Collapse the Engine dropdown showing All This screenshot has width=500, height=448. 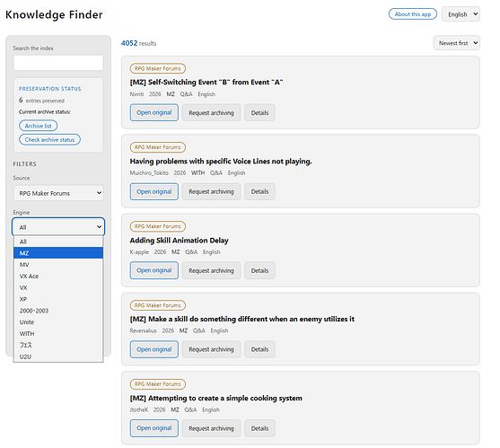point(58,227)
